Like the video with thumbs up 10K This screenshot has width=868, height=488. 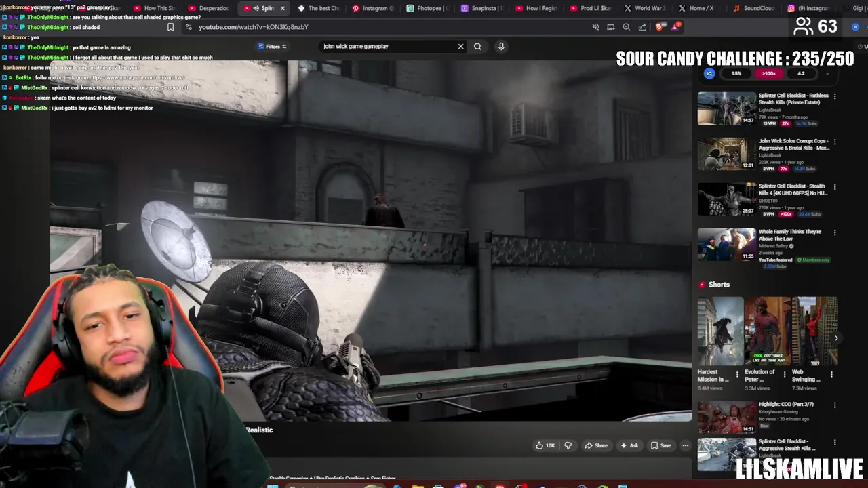[545, 445]
